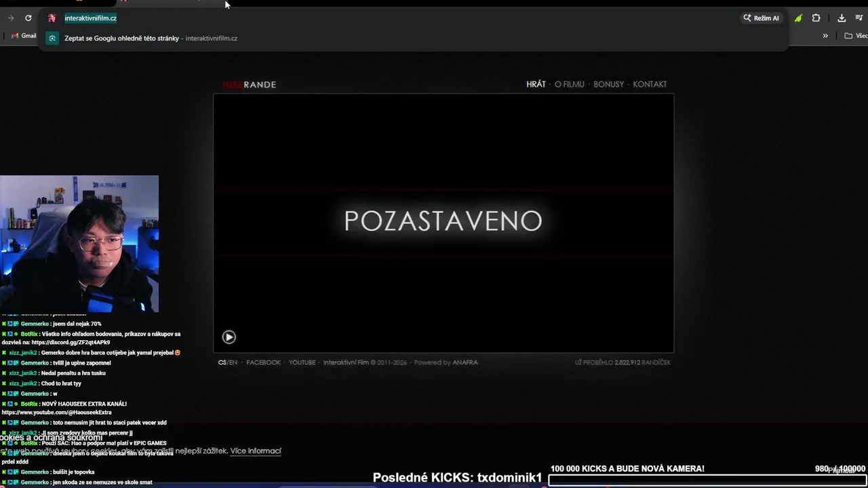Go forward with the browser forward arrow

point(10,18)
